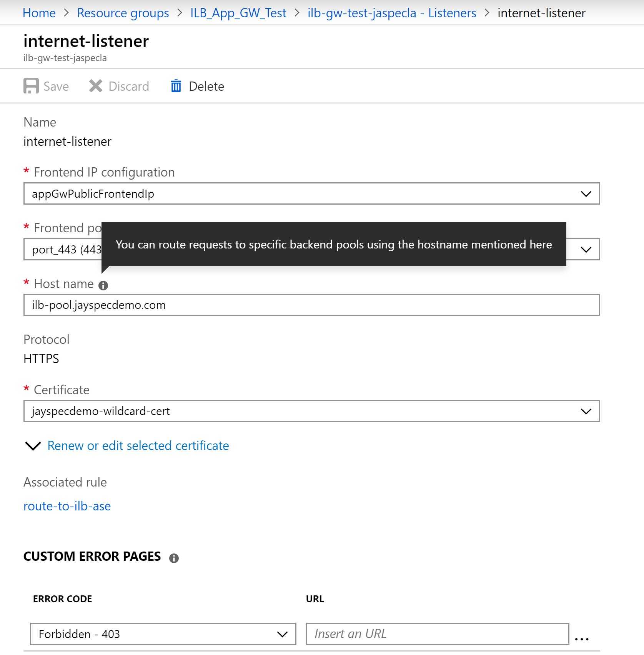Click the Insert an URL field
This screenshot has width=644, height=655.
(x=438, y=634)
